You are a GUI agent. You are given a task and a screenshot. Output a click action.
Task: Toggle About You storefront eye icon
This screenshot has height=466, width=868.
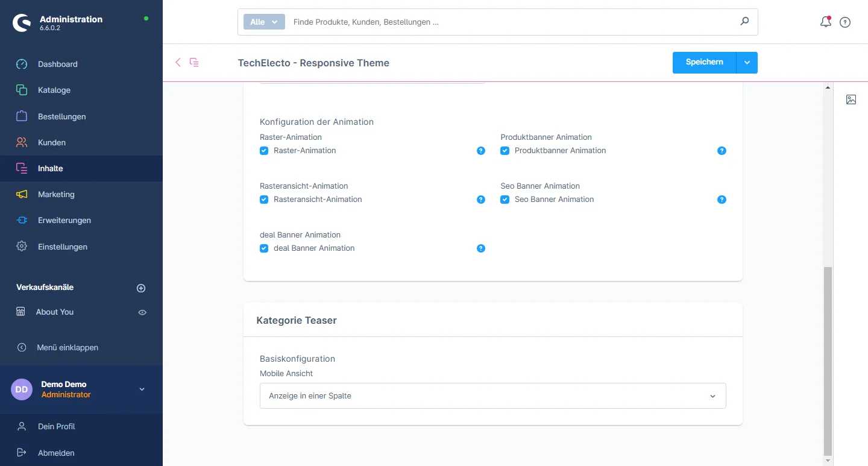[142, 312]
